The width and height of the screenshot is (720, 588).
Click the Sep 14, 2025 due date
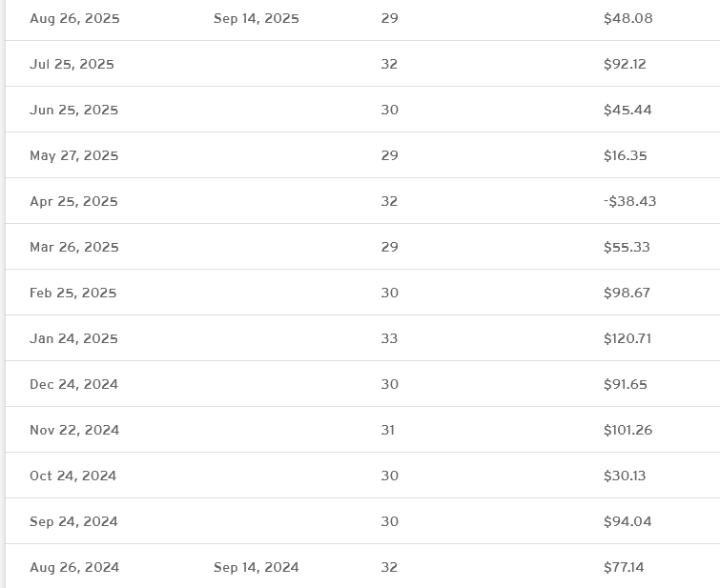[257, 18]
